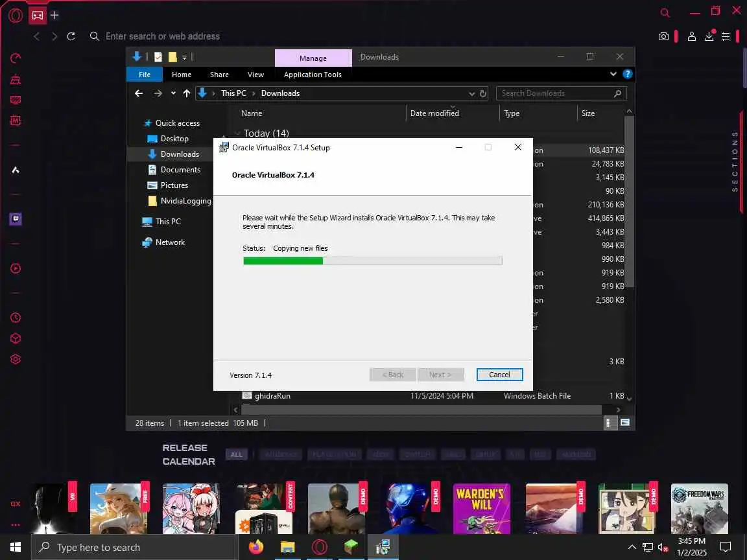Expand the Explorer ribbon chevron
This screenshot has height=560, width=747.
613,74
